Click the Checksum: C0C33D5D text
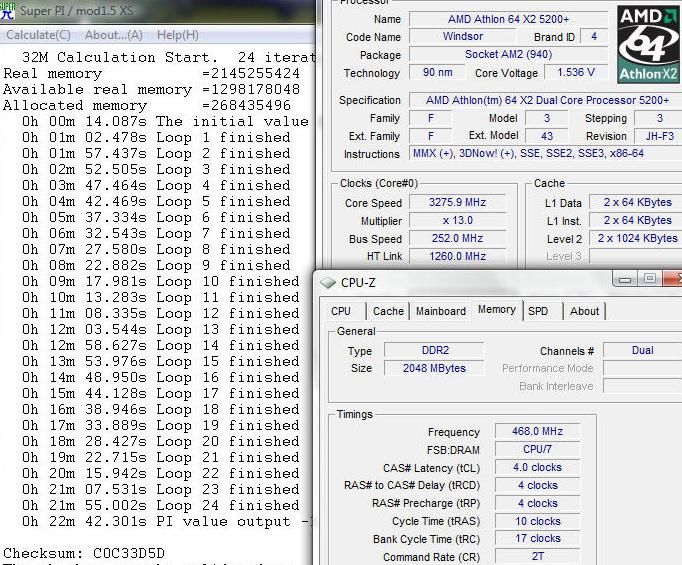This screenshot has height=565, width=682. click(x=84, y=554)
